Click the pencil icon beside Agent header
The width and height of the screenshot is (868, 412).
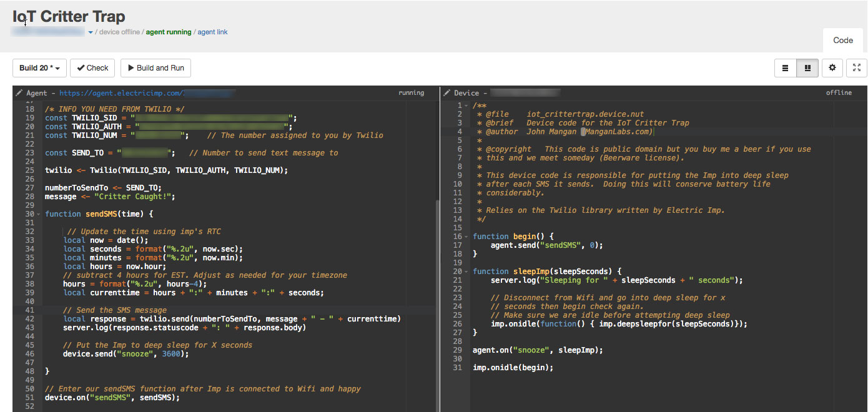click(x=19, y=93)
